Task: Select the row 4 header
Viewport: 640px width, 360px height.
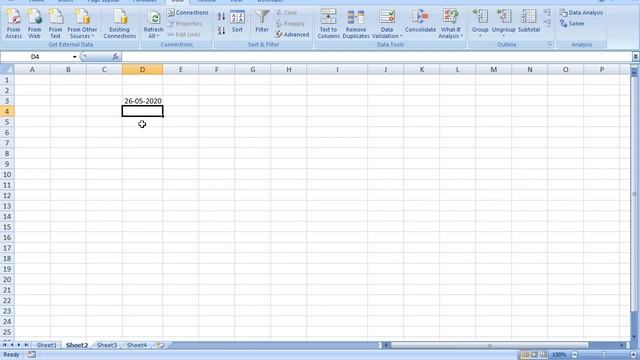Action: (x=7, y=111)
